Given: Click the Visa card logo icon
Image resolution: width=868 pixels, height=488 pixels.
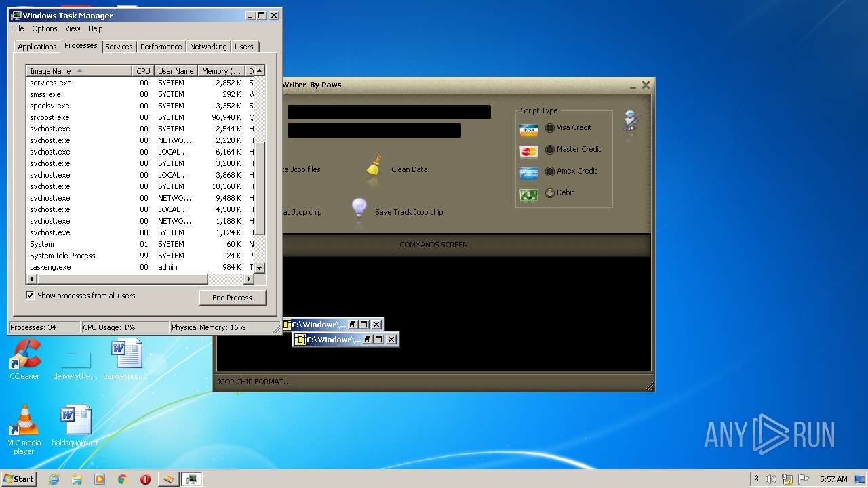Looking at the screenshot, I should [529, 129].
